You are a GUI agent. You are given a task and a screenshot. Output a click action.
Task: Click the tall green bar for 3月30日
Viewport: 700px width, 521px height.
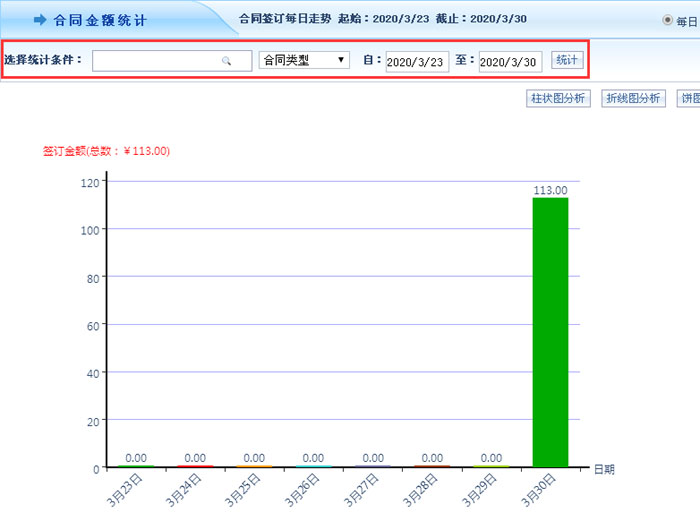[550, 332]
